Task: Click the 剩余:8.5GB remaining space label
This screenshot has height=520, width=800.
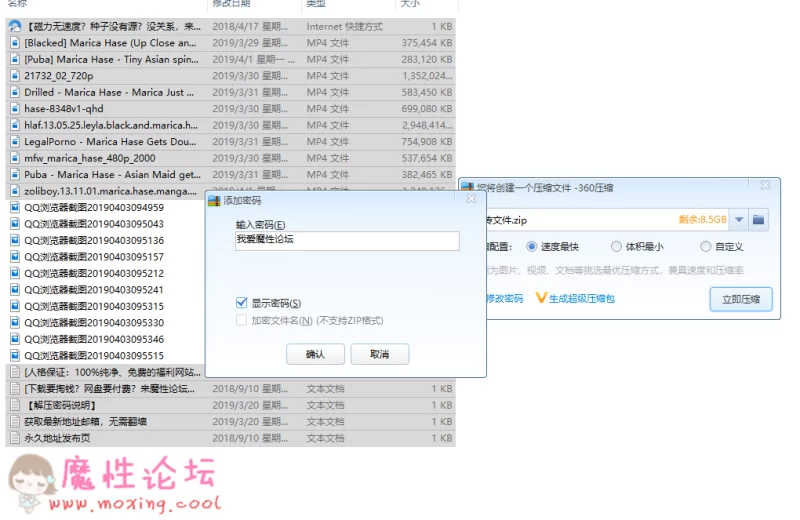Action: [x=702, y=219]
